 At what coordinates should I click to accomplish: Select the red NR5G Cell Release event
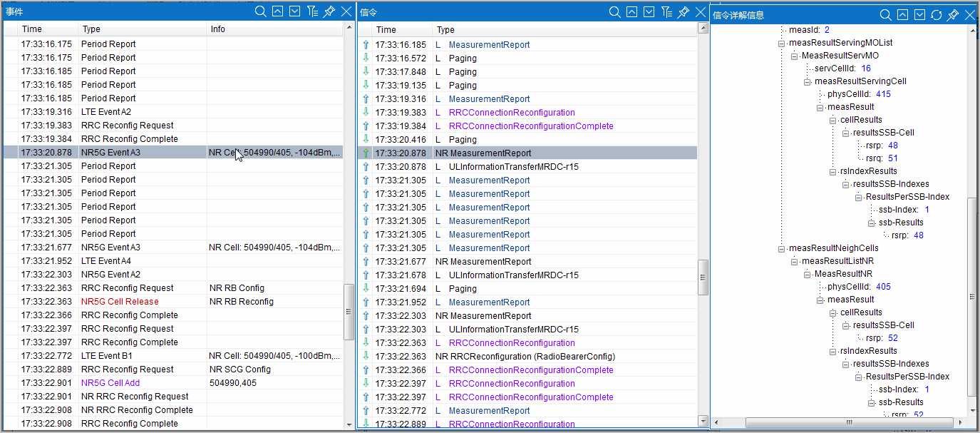click(x=120, y=302)
